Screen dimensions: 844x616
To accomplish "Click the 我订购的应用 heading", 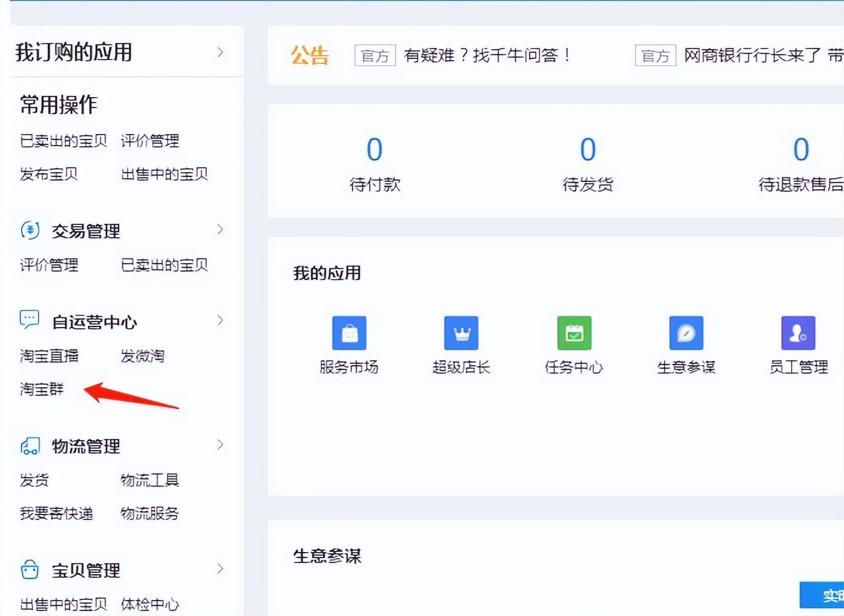I will click(74, 52).
